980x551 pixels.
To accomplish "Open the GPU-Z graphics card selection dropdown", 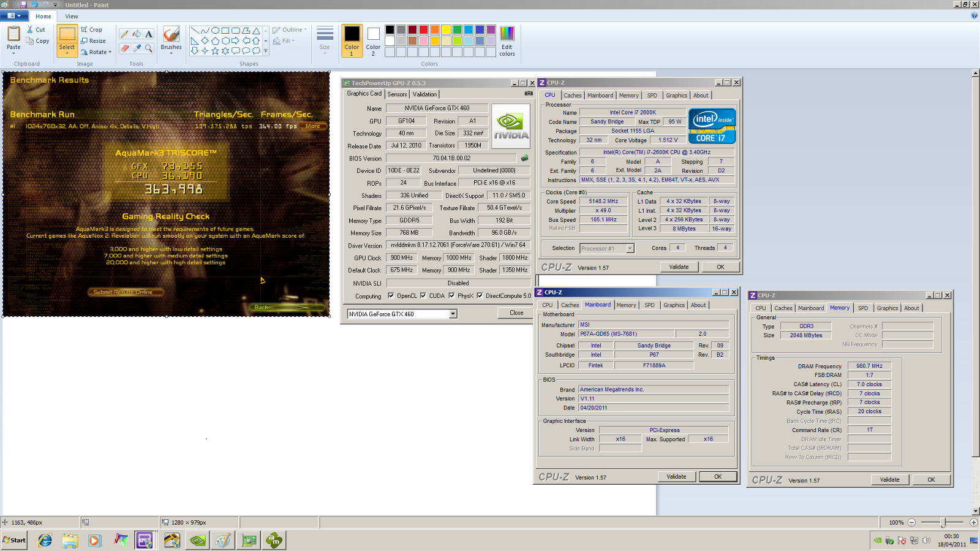I will coord(453,314).
